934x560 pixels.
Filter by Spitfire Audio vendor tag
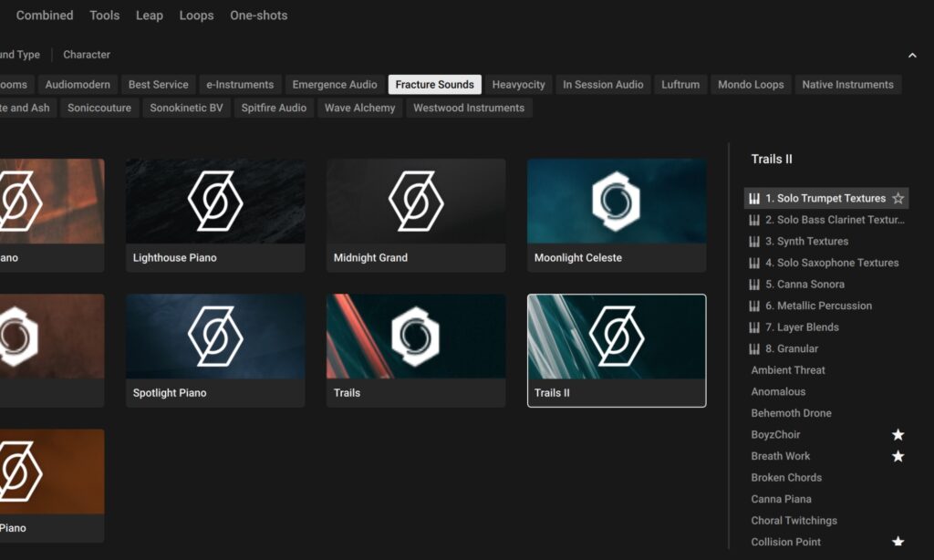click(x=274, y=108)
